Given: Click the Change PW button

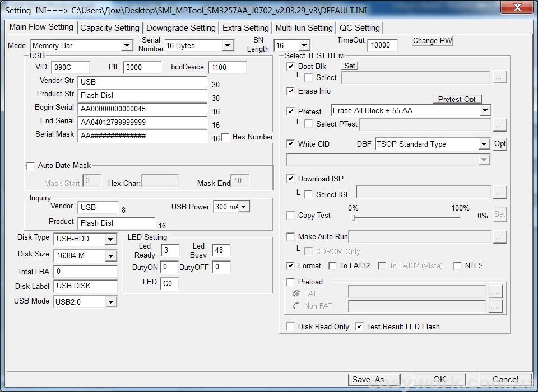Looking at the screenshot, I should pyautogui.click(x=432, y=40).
